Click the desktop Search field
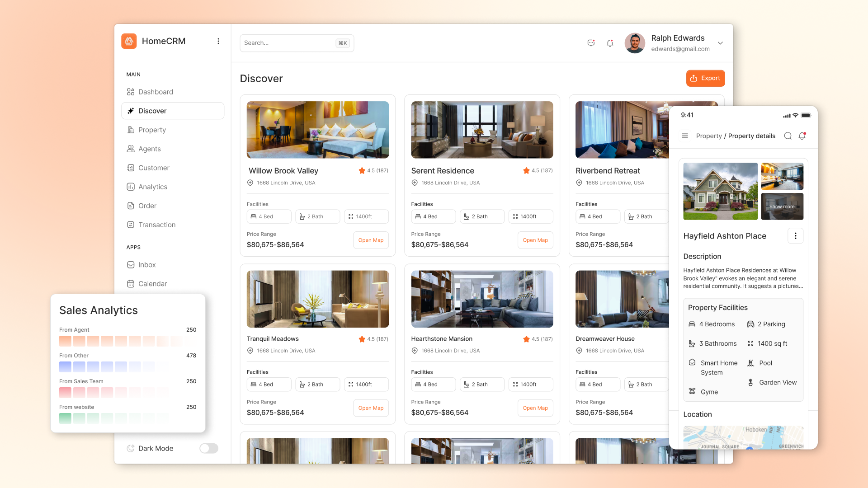The height and width of the screenshot is (488, 868). [297, 43]
